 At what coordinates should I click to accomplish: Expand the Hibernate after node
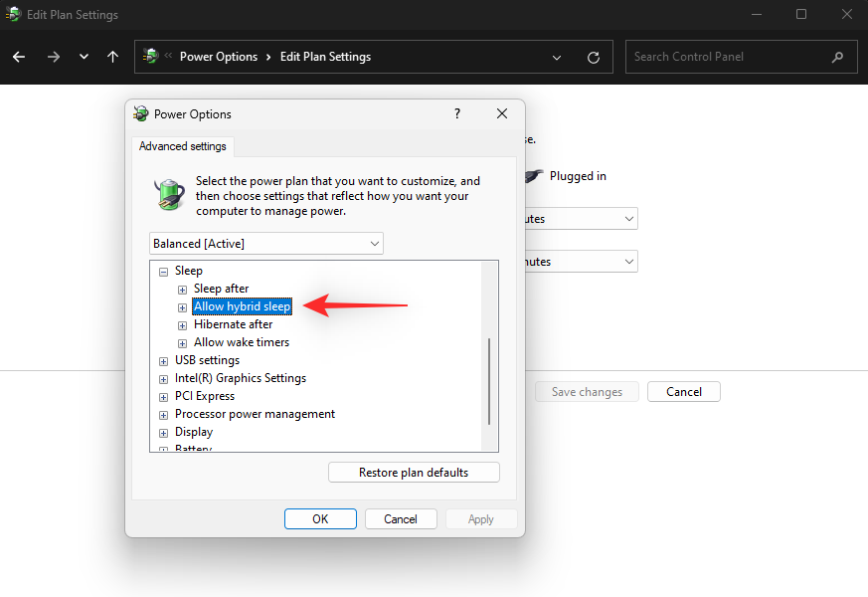point(182,325)
